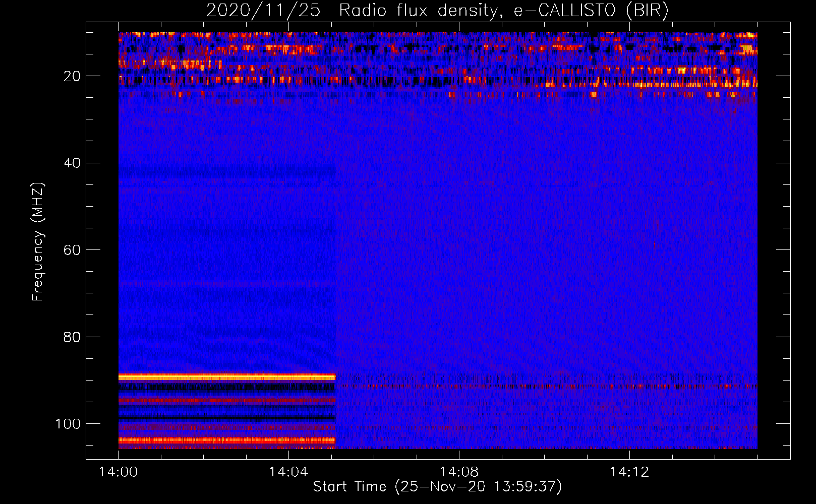
Task: Click the "14:04" time tick label
Action: point(288,472)
